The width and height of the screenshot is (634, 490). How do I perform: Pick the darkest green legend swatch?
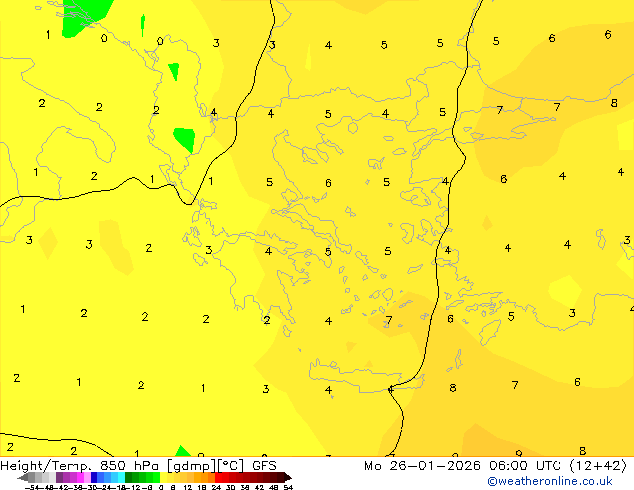pyautogui.click(x=129, y=478)
